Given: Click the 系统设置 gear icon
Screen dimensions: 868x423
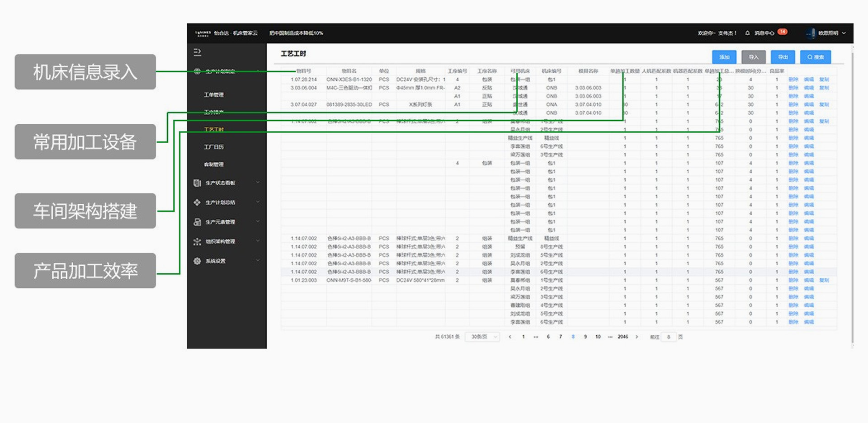Looking at the screenshot, I should pyautogui.click(x=197, y=261).
